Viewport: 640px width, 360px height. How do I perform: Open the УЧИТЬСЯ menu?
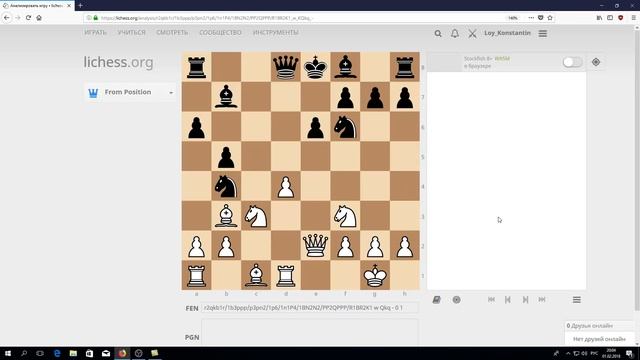click(131, 33)
